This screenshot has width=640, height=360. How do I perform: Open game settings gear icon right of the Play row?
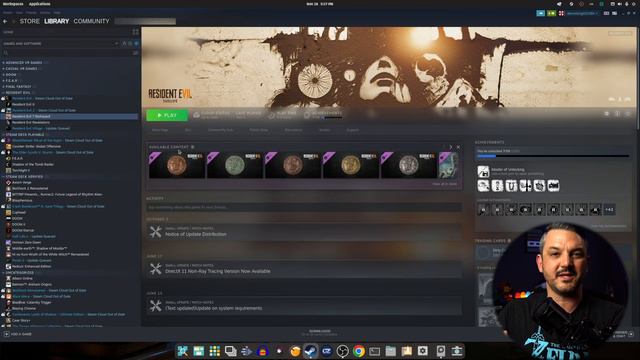607,114
